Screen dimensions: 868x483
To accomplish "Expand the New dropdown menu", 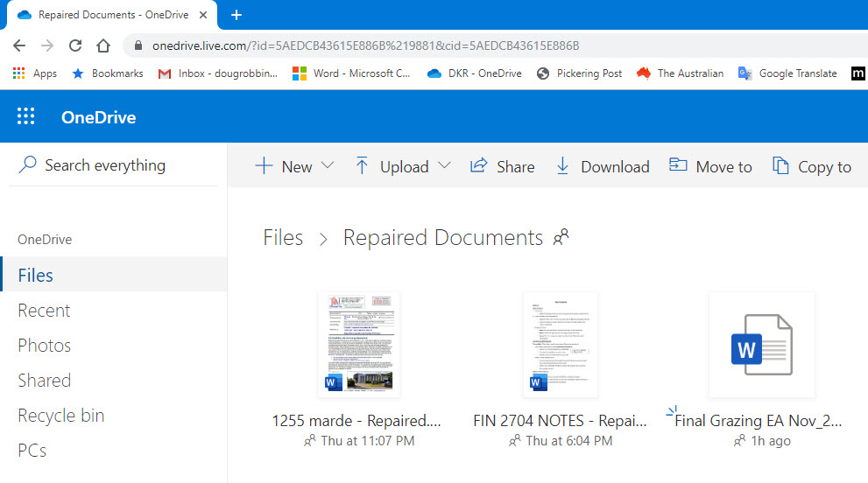I will point(328,165).
